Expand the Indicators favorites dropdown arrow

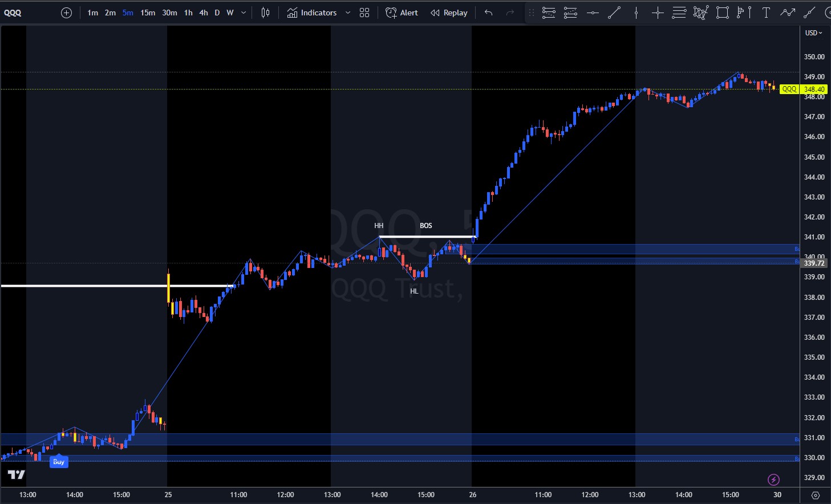[x=348, y=13]
